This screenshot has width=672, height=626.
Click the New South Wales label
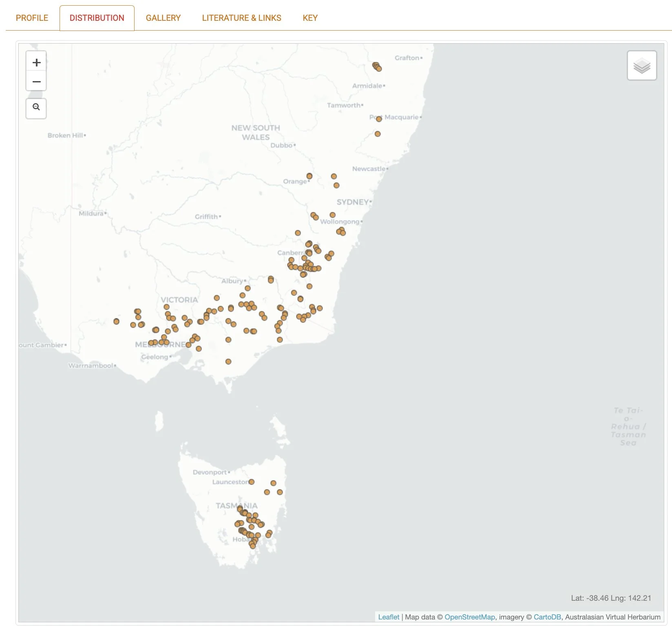tap(256, 132)
